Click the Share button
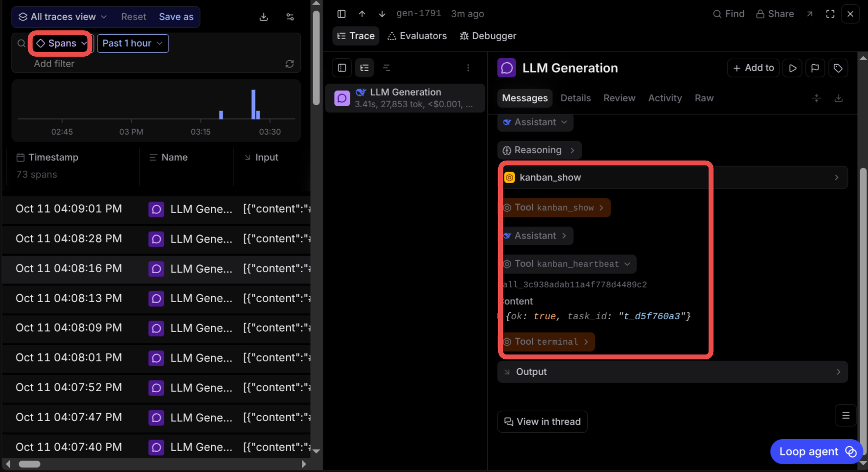This screenshot has height=472, width=868. click(775, 14)
